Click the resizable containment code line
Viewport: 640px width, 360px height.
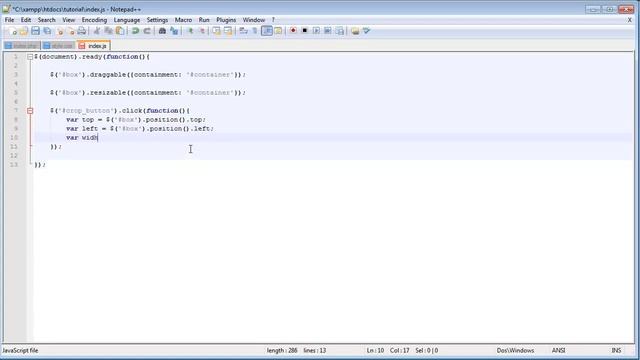pyautogui.click(x=148, y=93)
